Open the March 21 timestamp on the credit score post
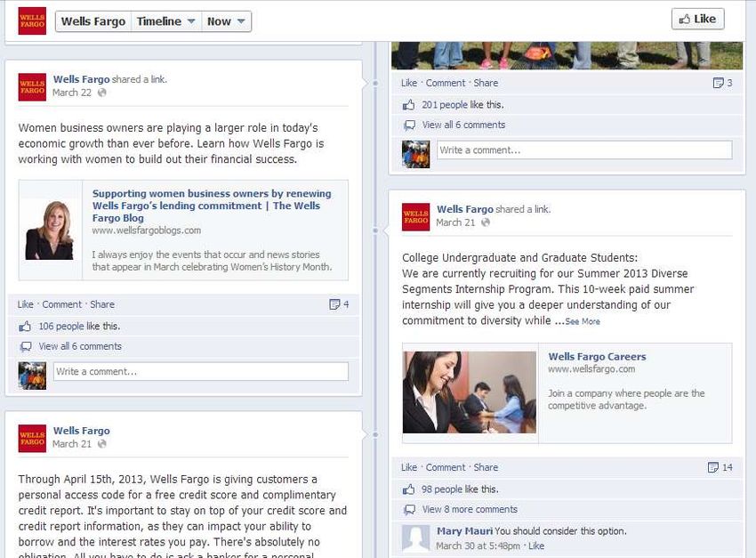Viewport: 756px width, 558px height. pos(72,444)
